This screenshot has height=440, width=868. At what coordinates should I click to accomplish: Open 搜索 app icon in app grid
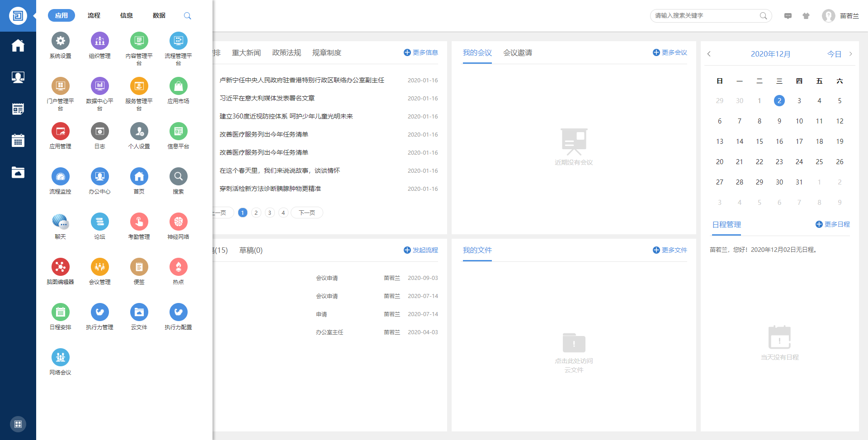click(x=179, y=176)
